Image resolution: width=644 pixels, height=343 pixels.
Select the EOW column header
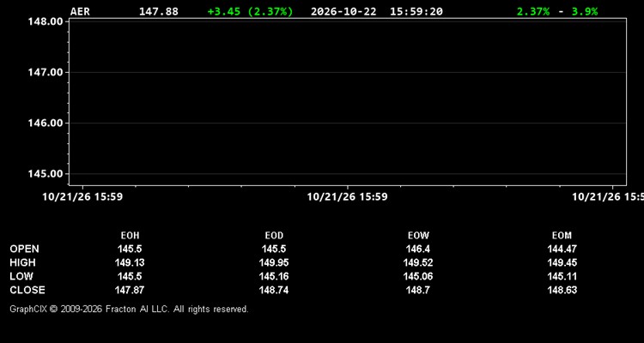point(418,236)
